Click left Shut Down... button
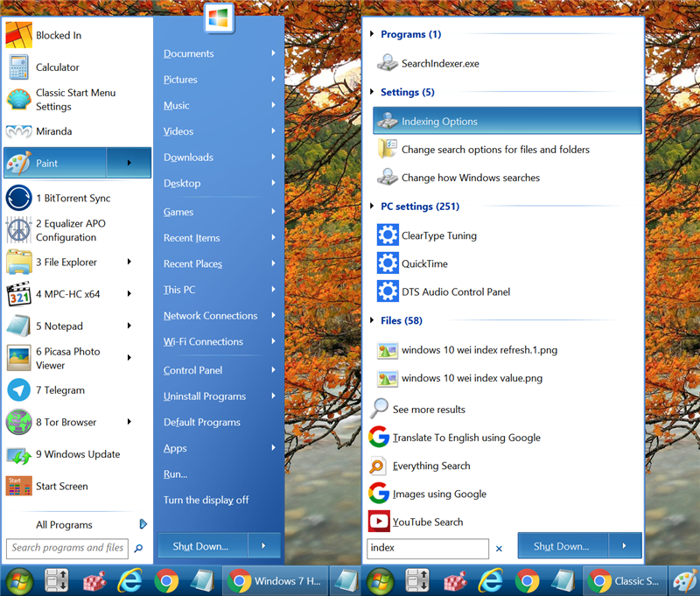Image resolution: width=700 pixels, height=596 pixels. (x=202, y=545)
